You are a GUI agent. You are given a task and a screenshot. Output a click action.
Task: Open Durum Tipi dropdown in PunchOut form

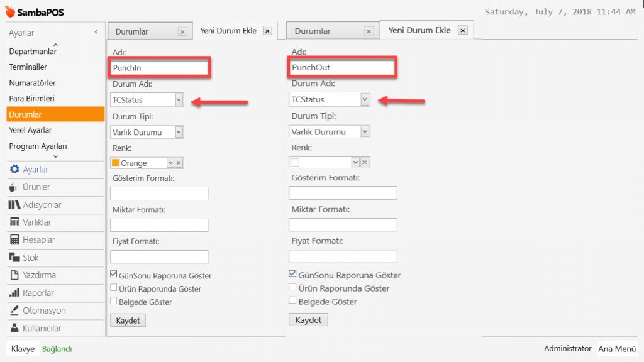tap(365, 132)
